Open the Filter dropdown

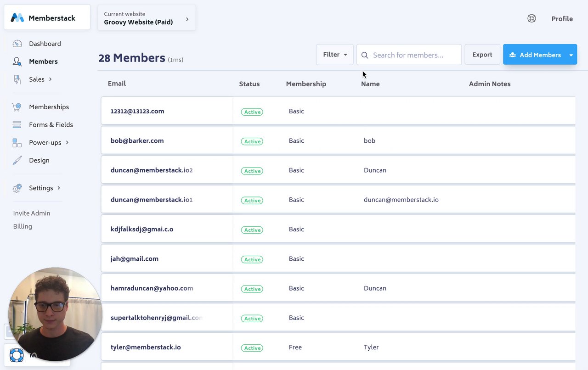pyautogui.click(x=334, y=55)
